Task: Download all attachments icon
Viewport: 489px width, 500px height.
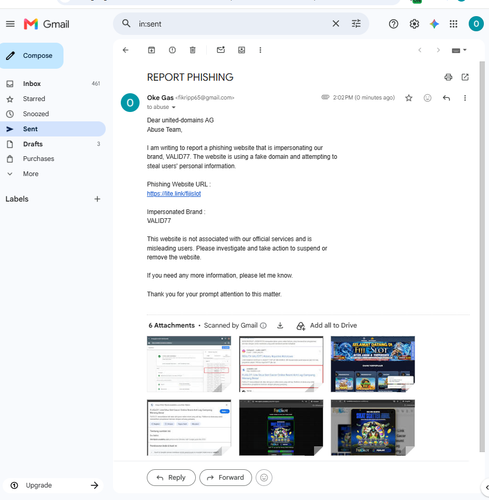Action: pos(280,326)
